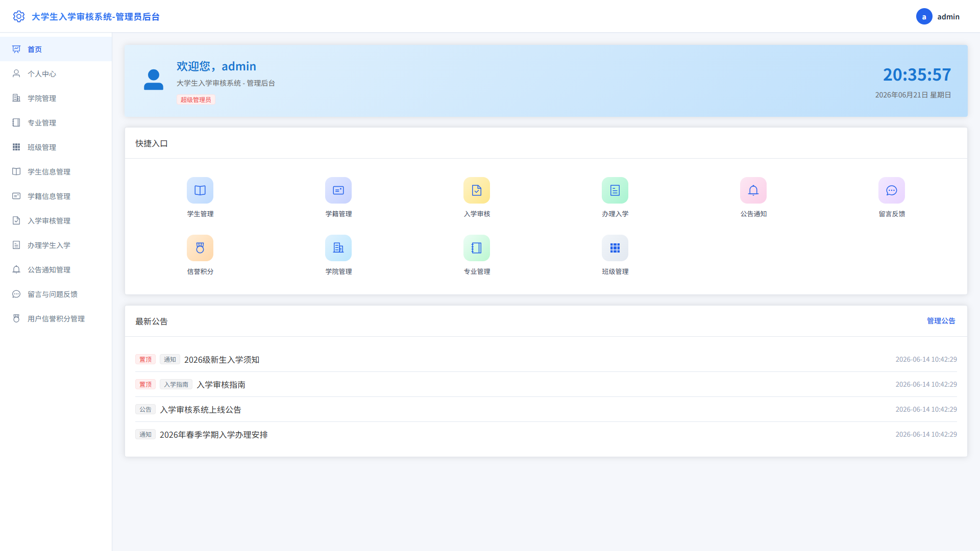This screenshot has height=551, width=980.
Task: Open the admin user avatar menu
Action: click(x=924, y=16)
